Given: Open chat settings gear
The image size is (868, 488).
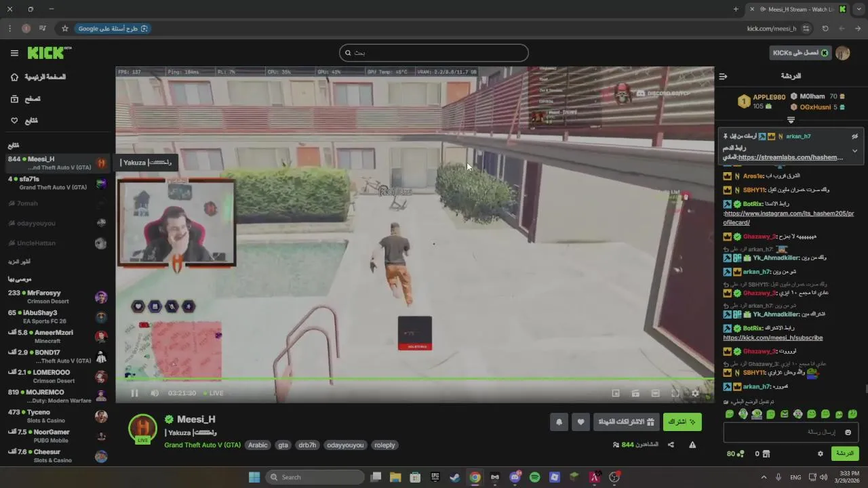Looking at the screenshot, I should [x=820, y=453].
